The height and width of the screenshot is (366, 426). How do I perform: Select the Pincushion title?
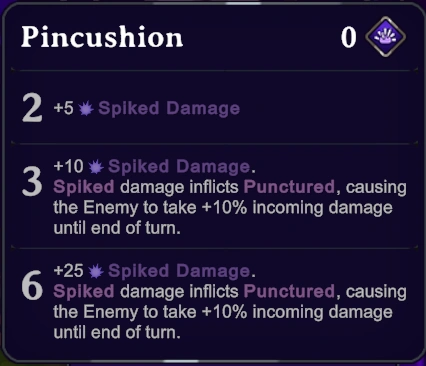pyautogui.click(x=102, y=37)
